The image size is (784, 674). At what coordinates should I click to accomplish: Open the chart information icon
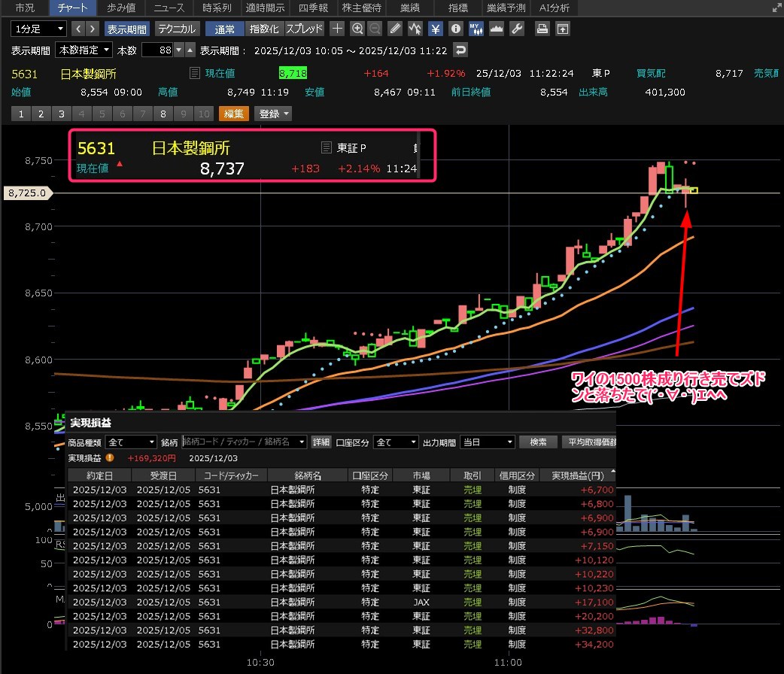point(455,29)
